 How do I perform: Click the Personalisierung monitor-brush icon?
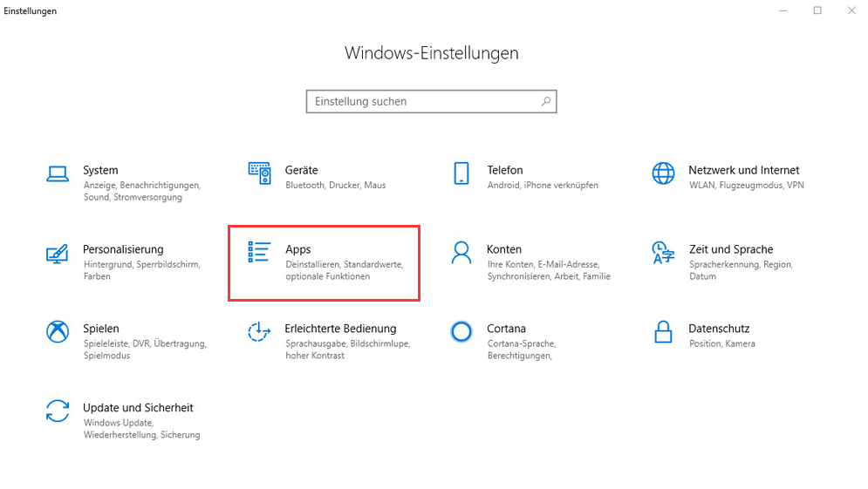(58, 253)
